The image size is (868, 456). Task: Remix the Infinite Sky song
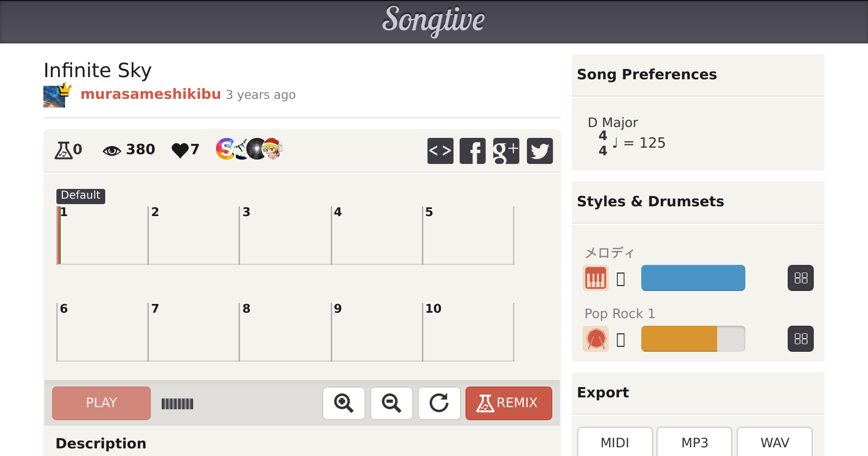pyautogui.click(x=508, y=403)
